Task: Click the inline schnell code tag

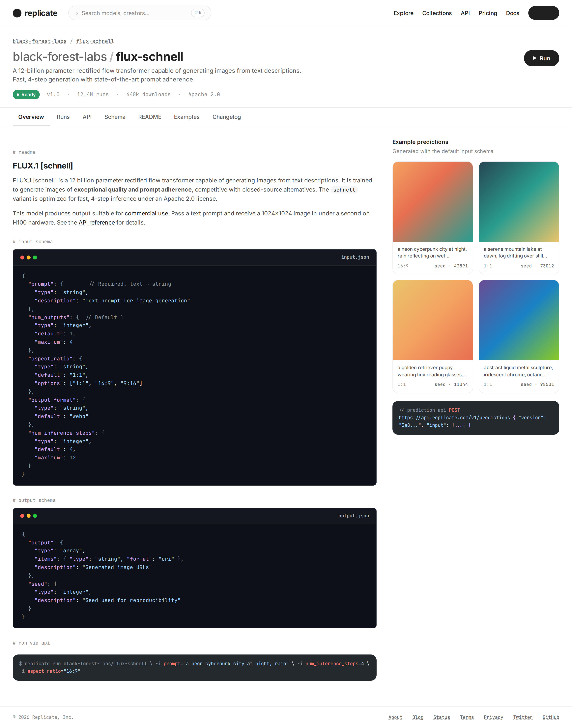Action: tap(344, 190)
